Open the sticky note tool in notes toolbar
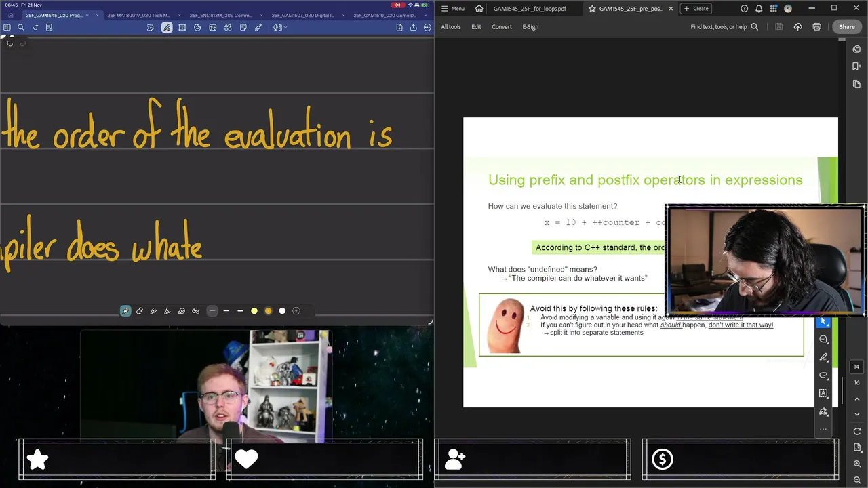This screenshot has width=868, height=488. [x=243, y=27]
